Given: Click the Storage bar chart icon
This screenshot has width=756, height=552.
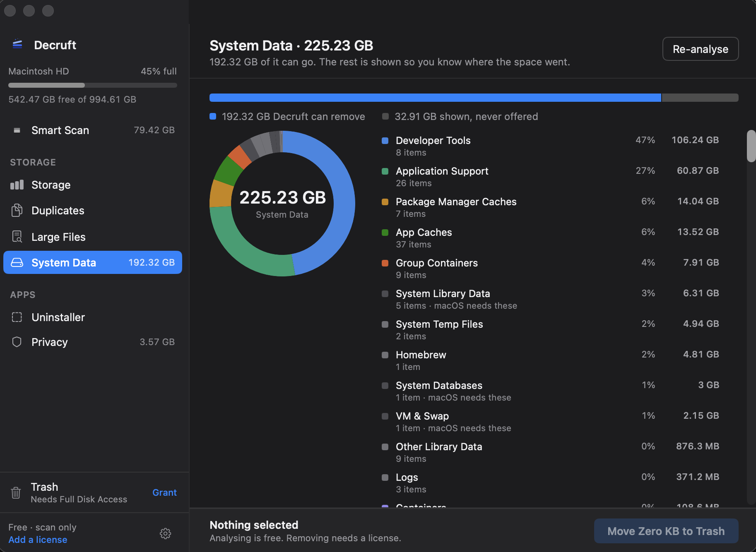Looking at the screenshot, I should coord(17,185).
